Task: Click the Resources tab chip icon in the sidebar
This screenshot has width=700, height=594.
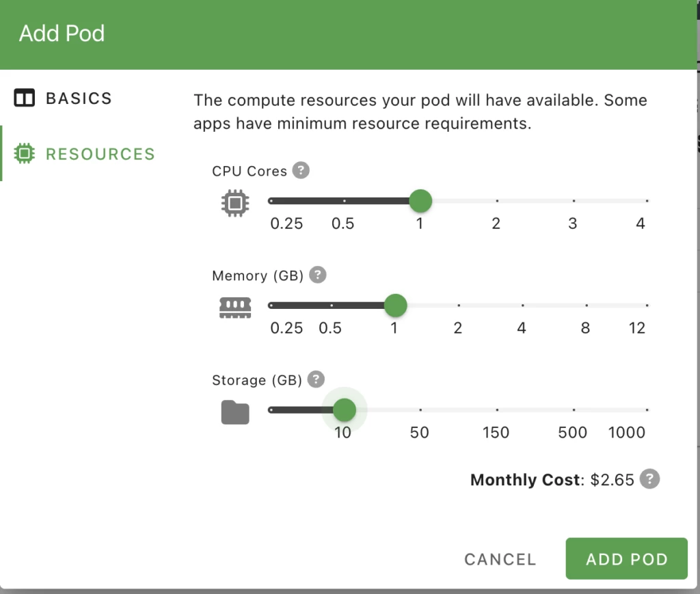Action: tap(24, 154)
